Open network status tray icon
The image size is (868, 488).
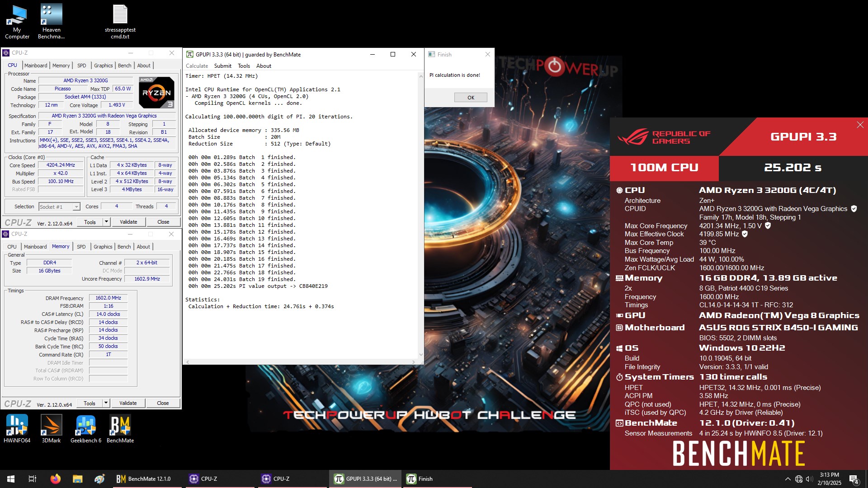click(x=799, y=479)
